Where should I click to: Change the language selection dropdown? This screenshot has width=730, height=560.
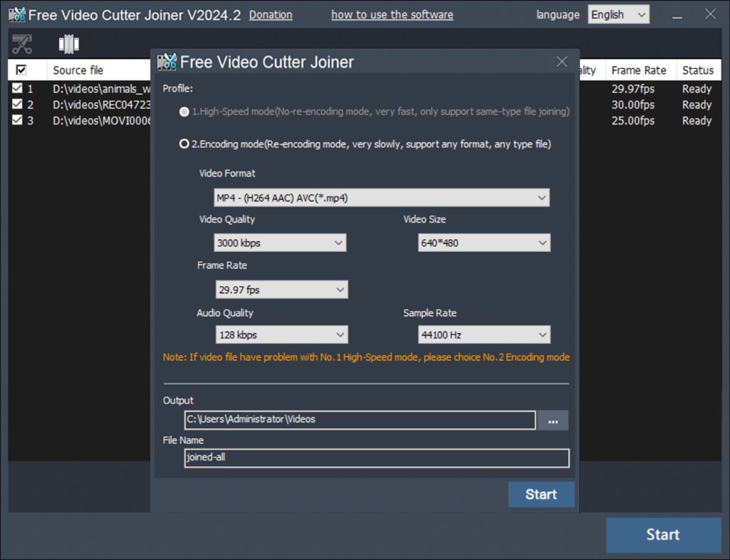618,14
